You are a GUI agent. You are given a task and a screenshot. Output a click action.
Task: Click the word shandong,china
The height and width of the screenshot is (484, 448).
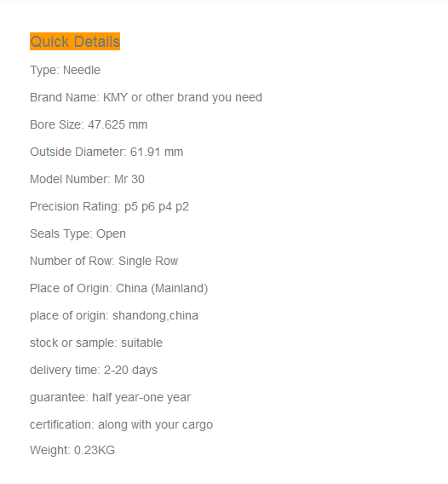pyautogui.click(x=155, y=315)
